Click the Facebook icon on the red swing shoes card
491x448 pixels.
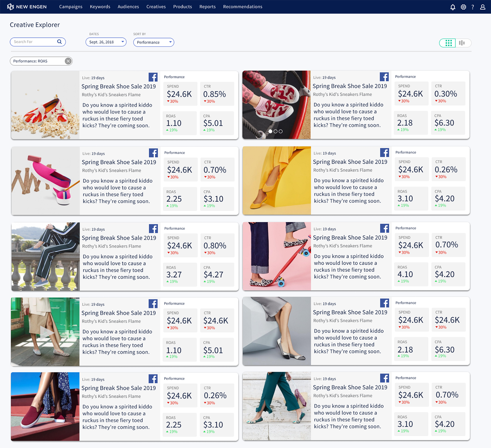[x=384, y=77]
